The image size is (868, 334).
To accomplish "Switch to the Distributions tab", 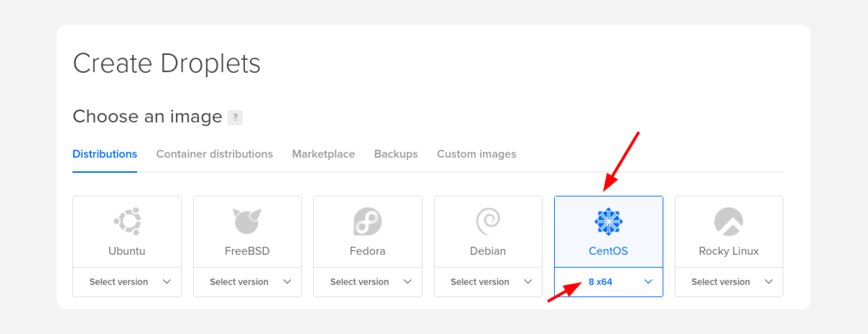I will (105, 154).
